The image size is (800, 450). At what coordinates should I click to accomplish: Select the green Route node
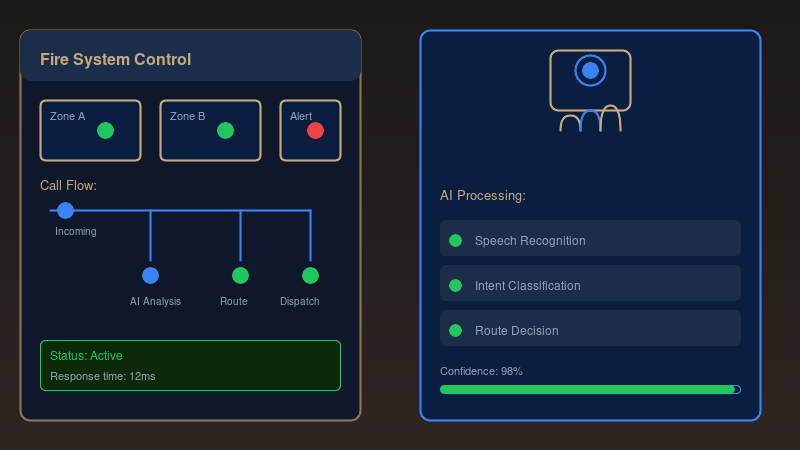click(x=240, y=275)
